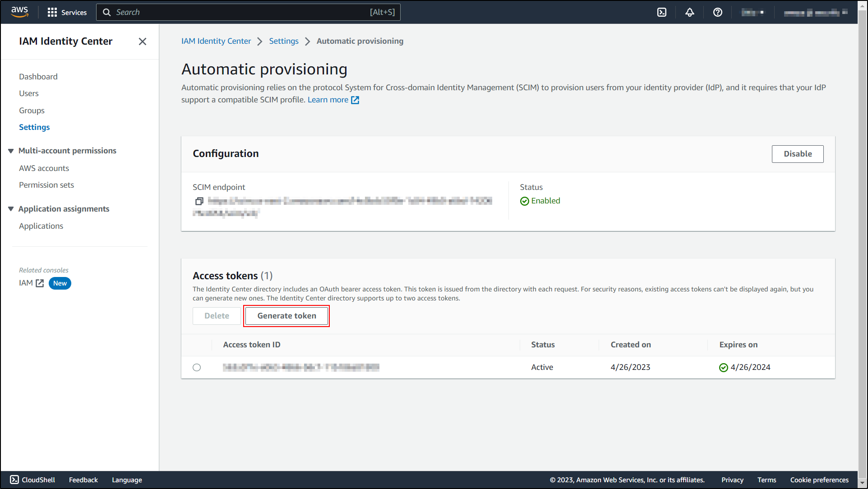Click the search magnifier icon

[x=106, y=12]
